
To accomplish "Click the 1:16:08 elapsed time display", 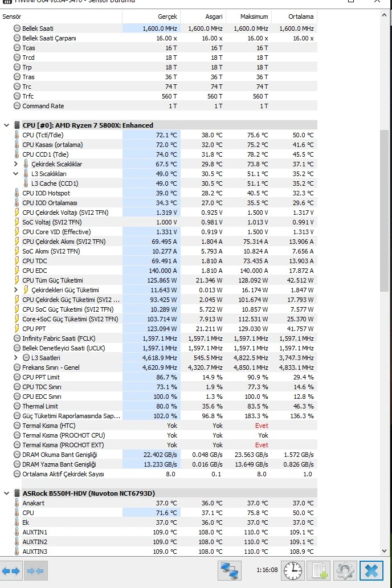I will click(x=267, y=570).
